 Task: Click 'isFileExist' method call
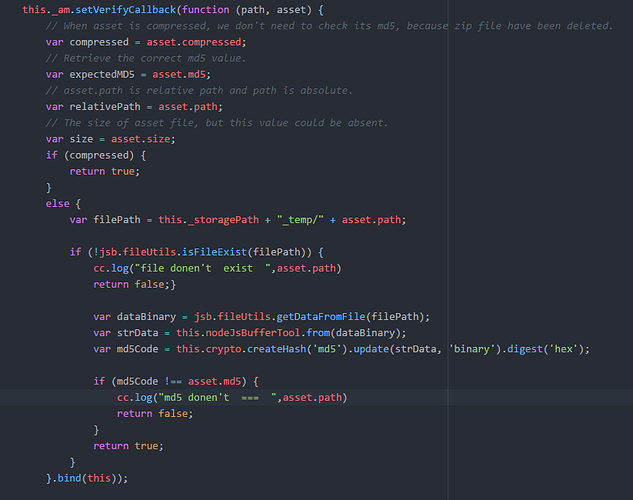tap(214, 252)
